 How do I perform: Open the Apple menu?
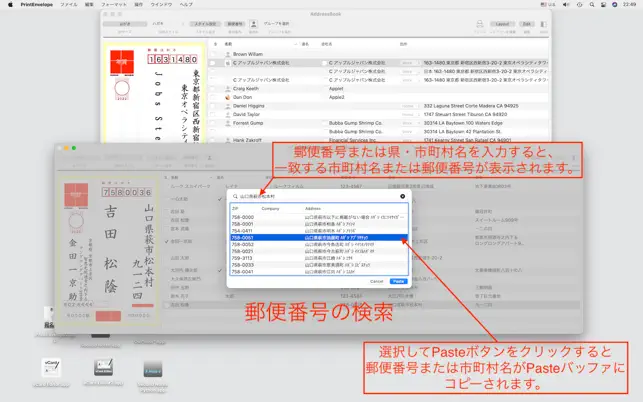point(11,5)
